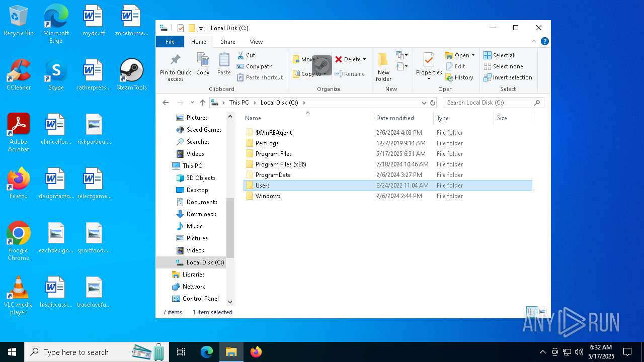Rename the selected folder
644x362 pixels.
pyautogui.click(x=350, y=74)
